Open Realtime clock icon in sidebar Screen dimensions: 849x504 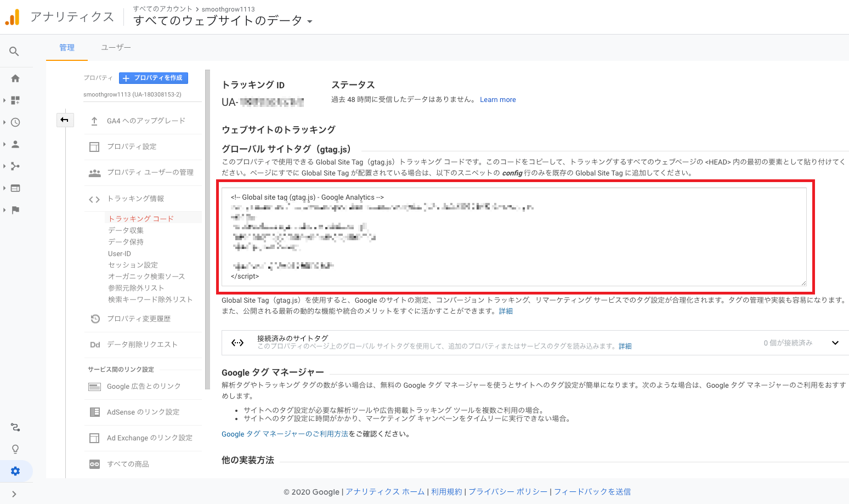tap(15, 122)
